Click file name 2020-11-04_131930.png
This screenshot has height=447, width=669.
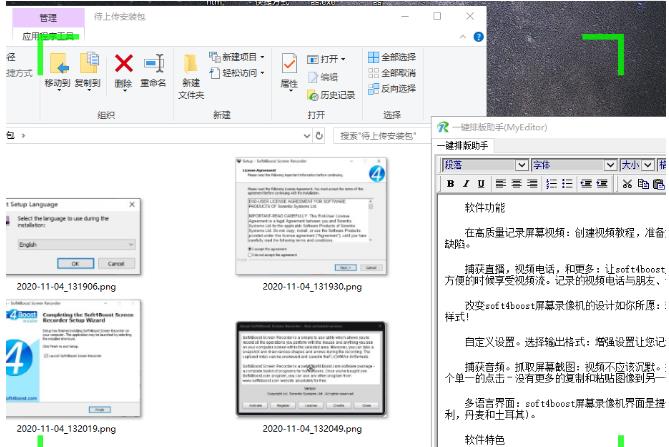pyautogui.click(x=312, y=287)
